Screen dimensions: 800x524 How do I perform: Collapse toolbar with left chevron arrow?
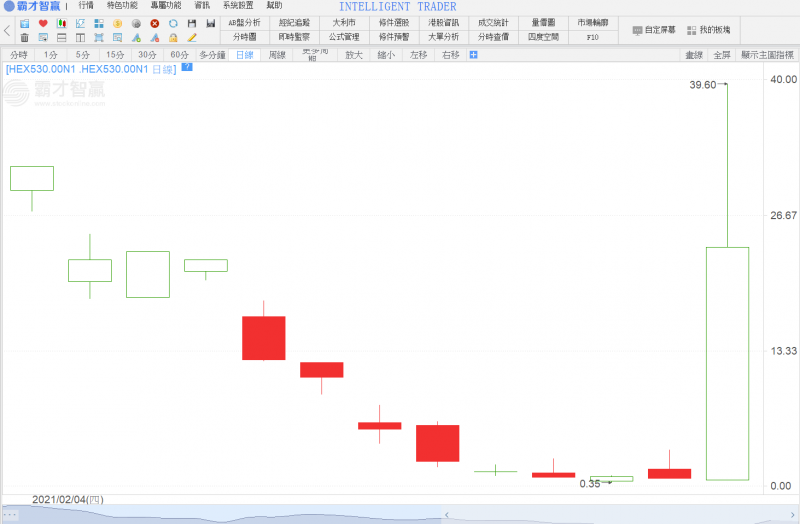pos(9,30)
